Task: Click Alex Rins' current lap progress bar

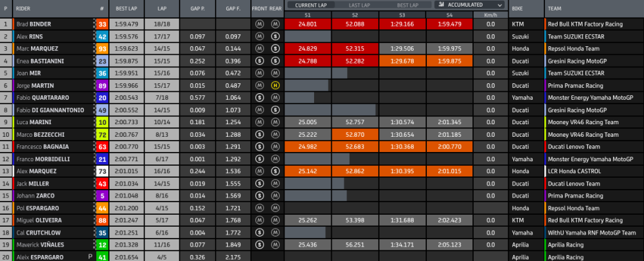Action: pyautogui.click(x=307, y=36)
